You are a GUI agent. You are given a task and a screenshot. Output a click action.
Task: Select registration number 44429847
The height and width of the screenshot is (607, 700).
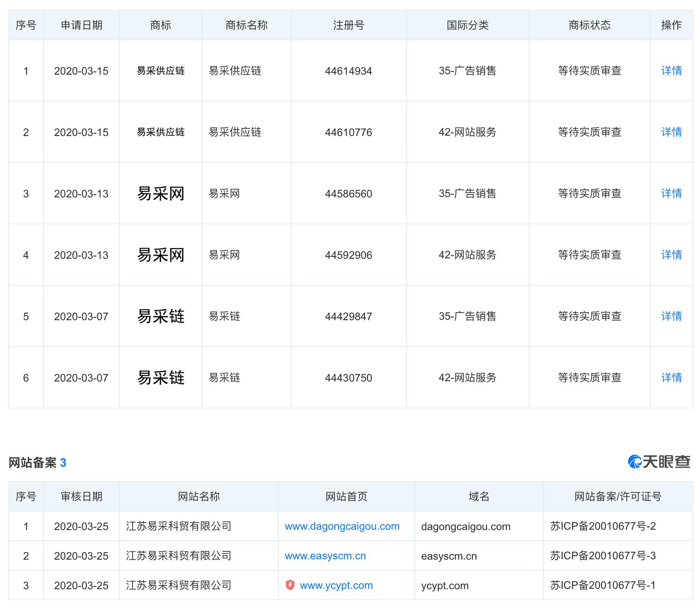pyautogui.click(x=348, y=316)
